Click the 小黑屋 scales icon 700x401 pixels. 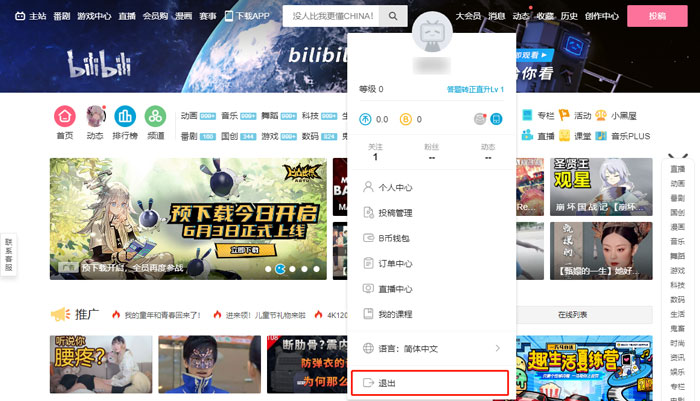click(601, 115)
